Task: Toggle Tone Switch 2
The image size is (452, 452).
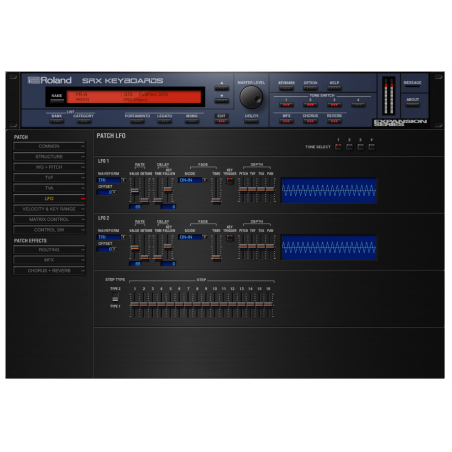Action: [x=310, y=105]
